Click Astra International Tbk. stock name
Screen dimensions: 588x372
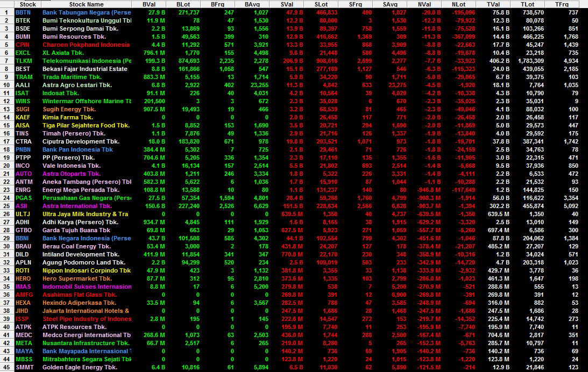click(77, 206)
